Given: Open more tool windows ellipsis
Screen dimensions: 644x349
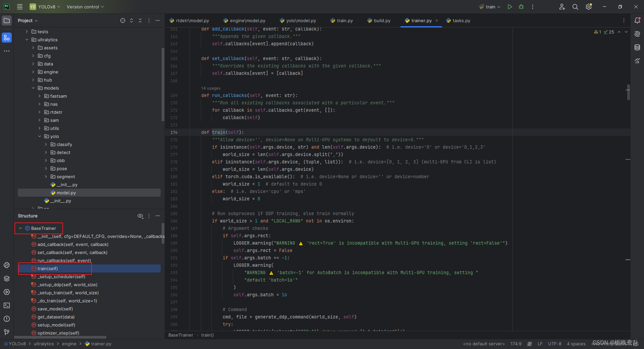Looking at the screenshot, I should coord(7,51).
